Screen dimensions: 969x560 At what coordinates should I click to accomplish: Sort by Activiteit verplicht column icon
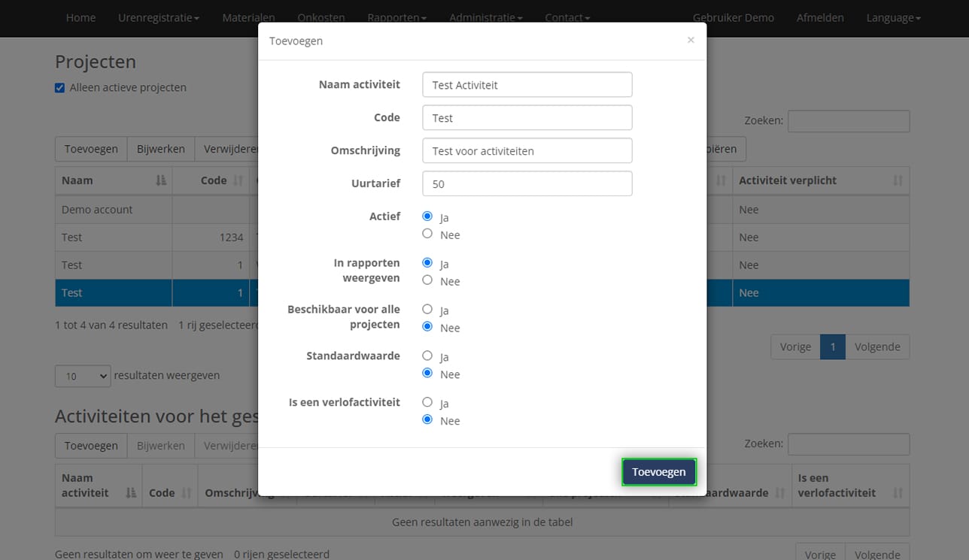(898, 181)
